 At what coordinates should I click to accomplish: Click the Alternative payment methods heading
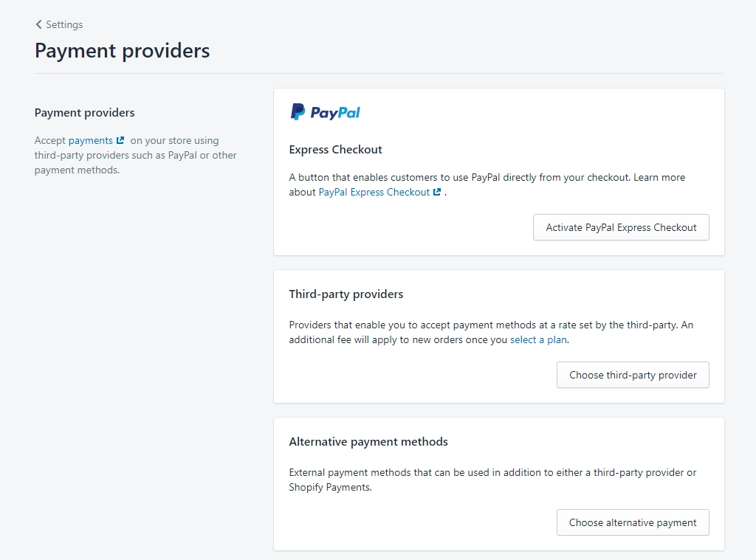point(369,441)
